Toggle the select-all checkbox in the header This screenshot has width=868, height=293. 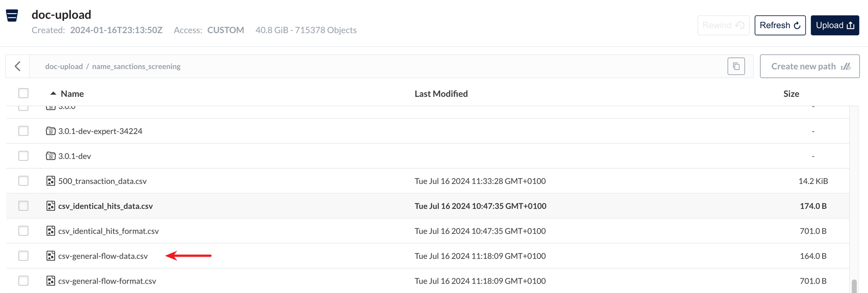[x=23, y=93]
